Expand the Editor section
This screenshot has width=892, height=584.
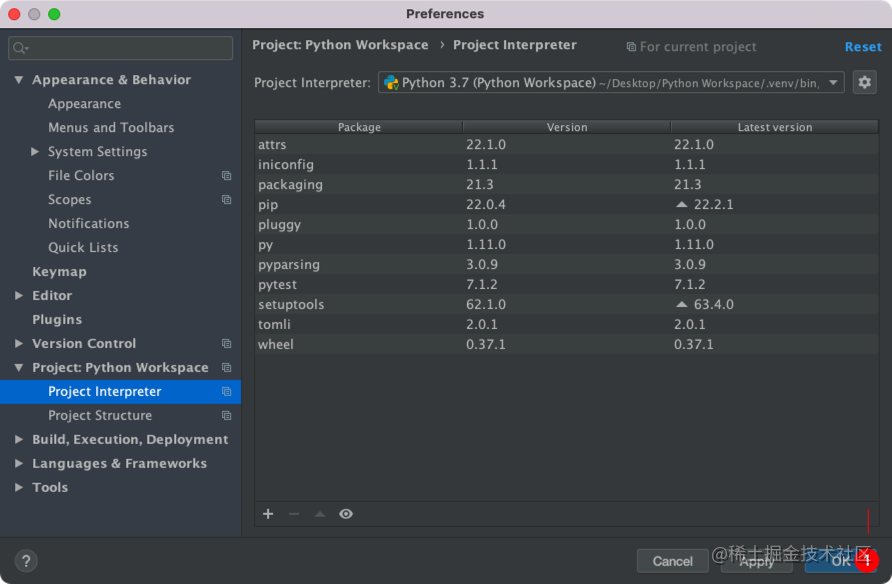16,295
